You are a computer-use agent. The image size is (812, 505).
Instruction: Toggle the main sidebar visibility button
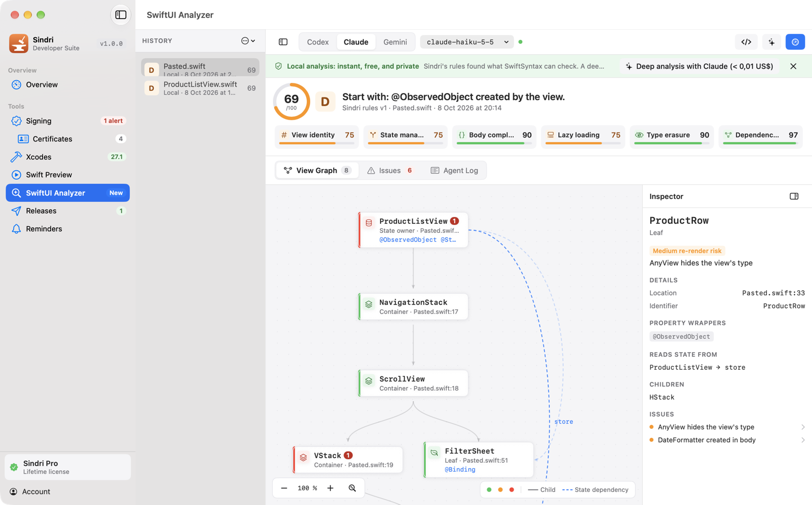pos(121,15)
